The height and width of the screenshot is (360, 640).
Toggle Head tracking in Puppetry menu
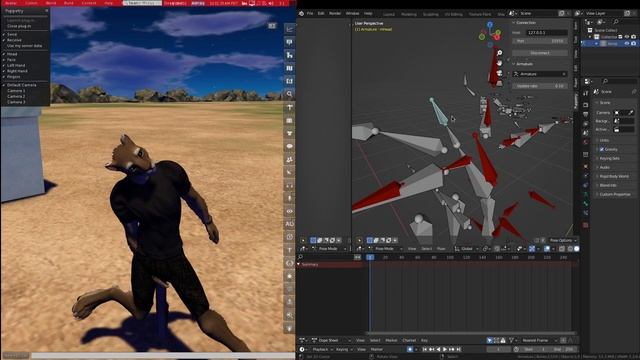[x=12, y=54]
